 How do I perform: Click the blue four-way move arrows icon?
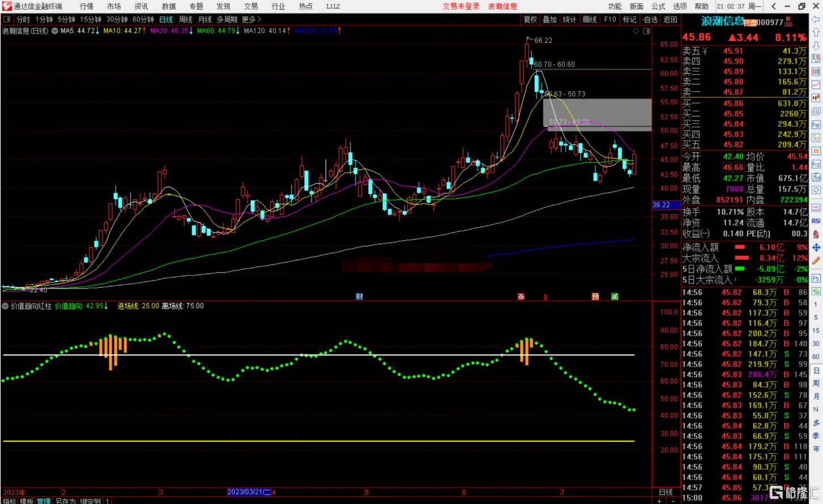(816, 247)
